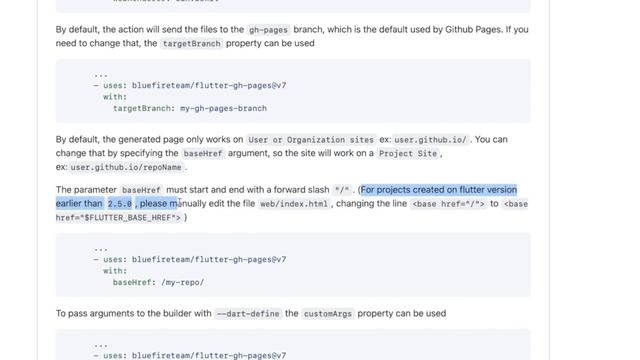Click the 'targetBranch: my-gh-pages-branch' code line

click(190, 109)
